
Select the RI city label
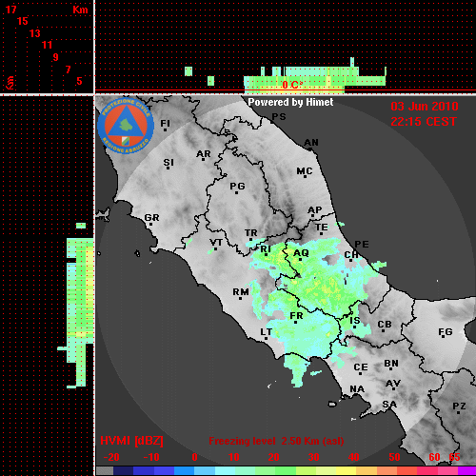[x=266, y=249]
